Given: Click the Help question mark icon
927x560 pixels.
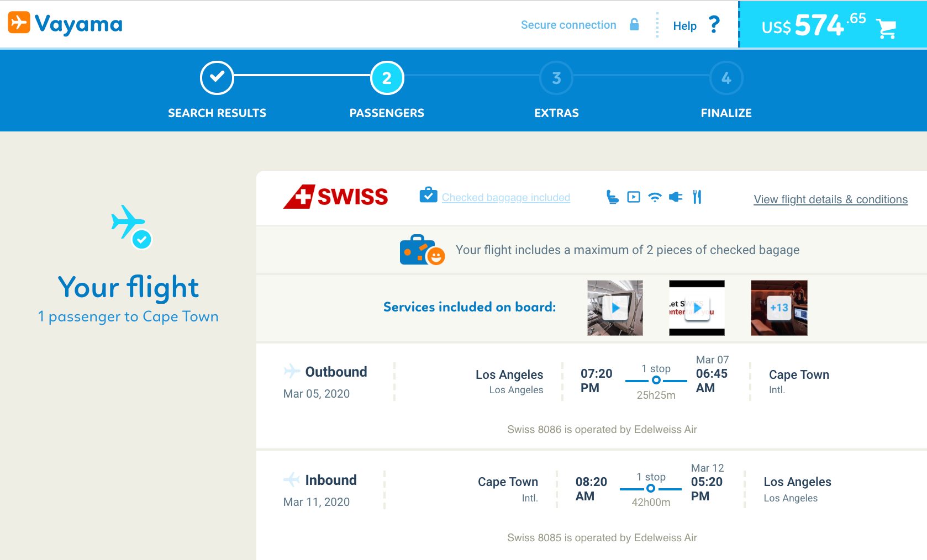Looking at the screenshot, I should [x=714, y=24].
